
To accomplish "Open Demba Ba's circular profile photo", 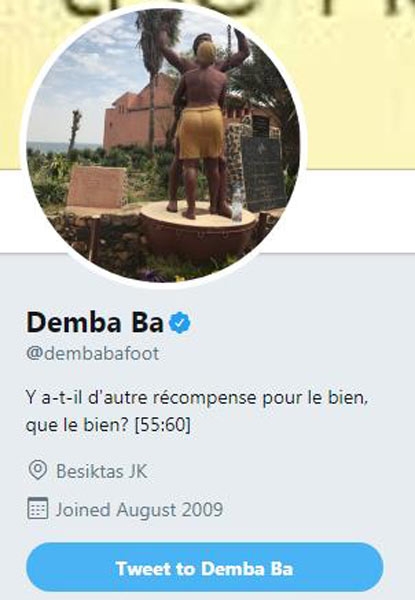I will click(x=163, y=145).
